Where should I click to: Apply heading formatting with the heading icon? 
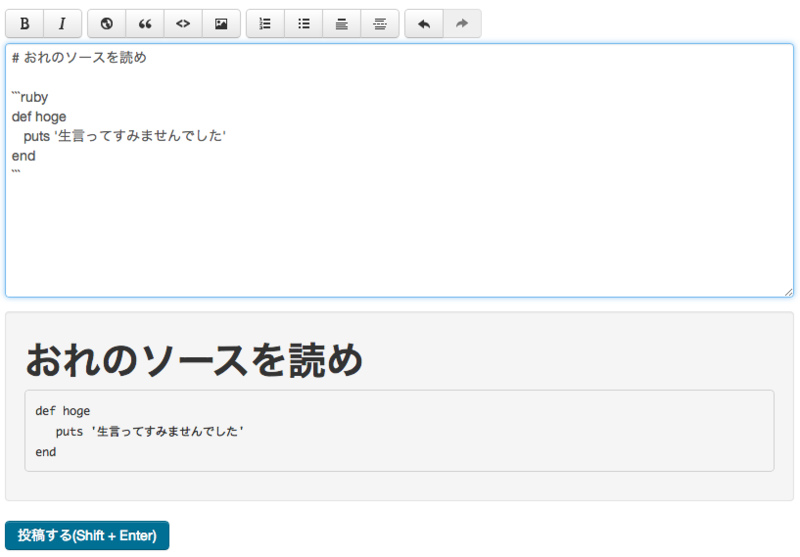tap(342, 23)
